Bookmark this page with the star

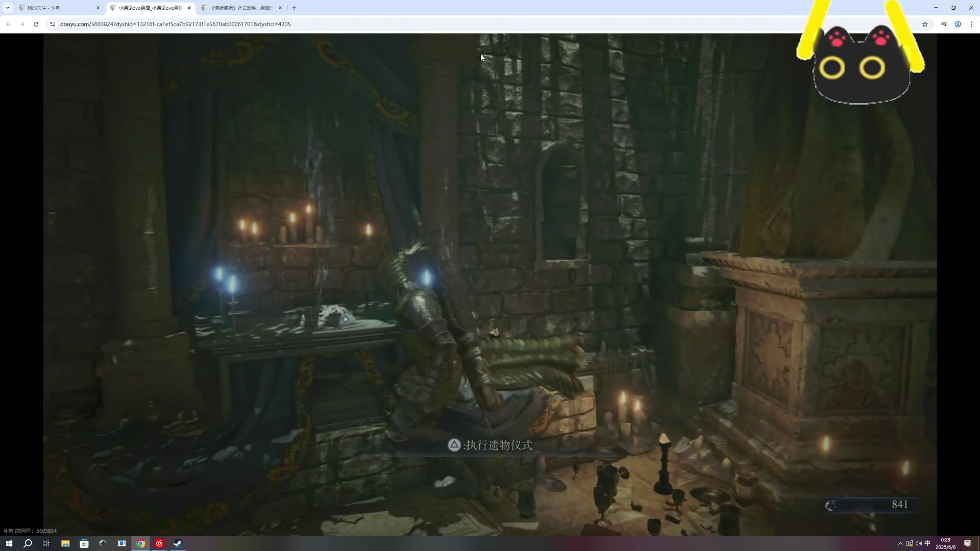pos(924,24)
